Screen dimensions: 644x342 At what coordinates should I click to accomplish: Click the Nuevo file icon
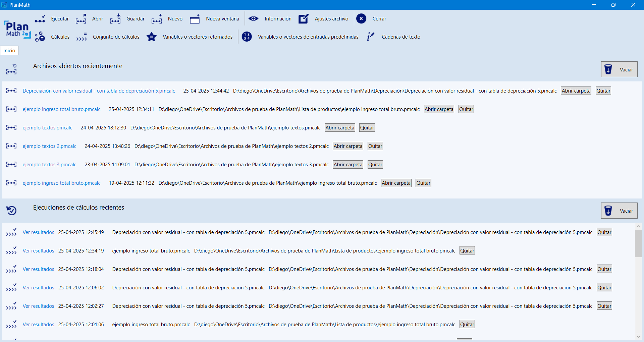click(x=157, y=19)
